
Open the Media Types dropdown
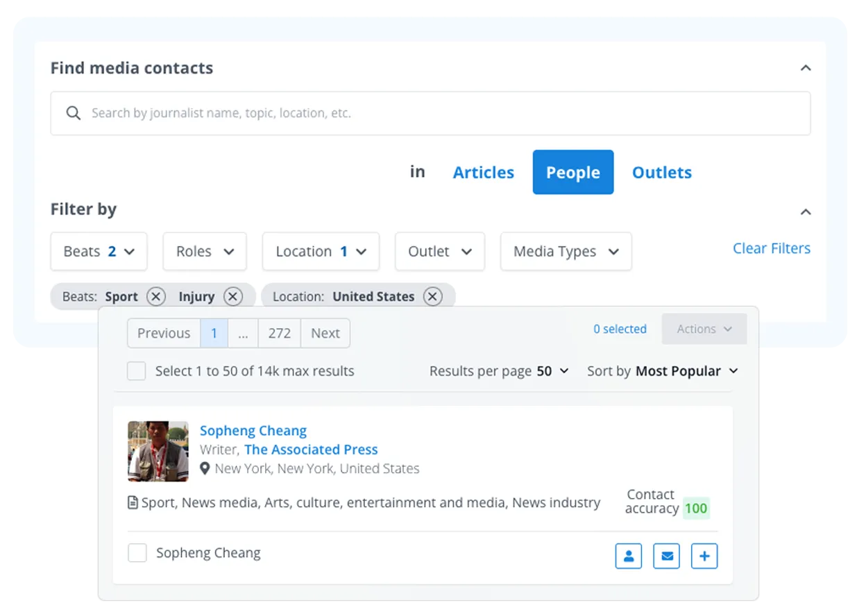566,251
